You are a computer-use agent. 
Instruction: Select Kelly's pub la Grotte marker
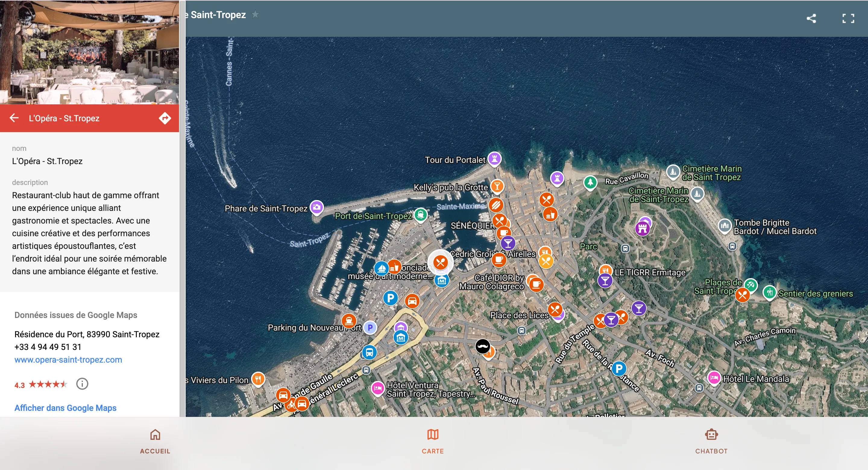point(497,186)
